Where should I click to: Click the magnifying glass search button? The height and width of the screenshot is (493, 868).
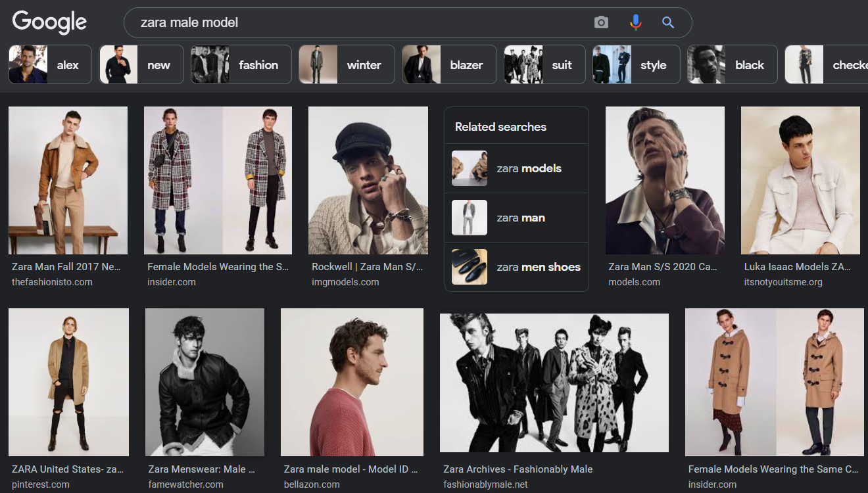coord(668,22)
